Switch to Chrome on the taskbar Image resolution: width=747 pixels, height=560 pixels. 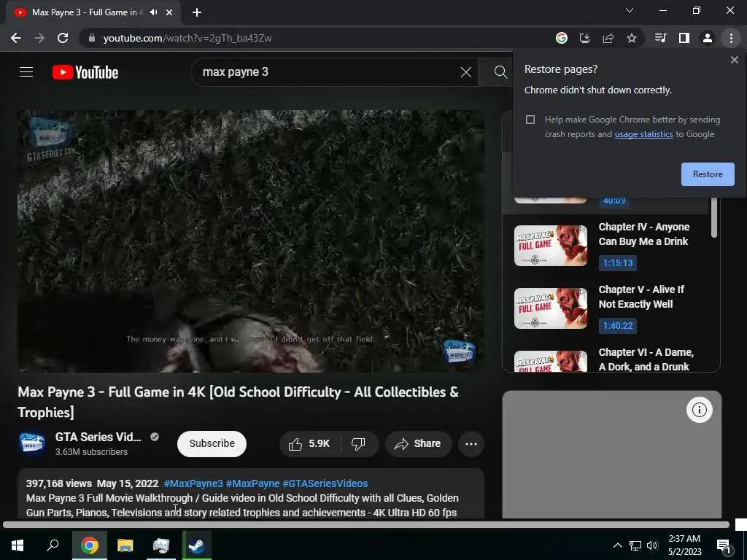pyautogui.click(x=89, y=545)
